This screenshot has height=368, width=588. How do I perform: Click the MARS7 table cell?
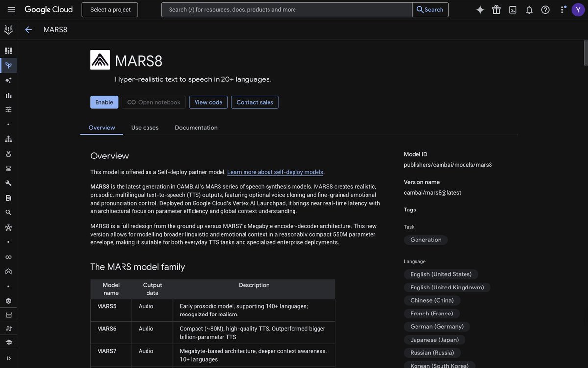111,355
